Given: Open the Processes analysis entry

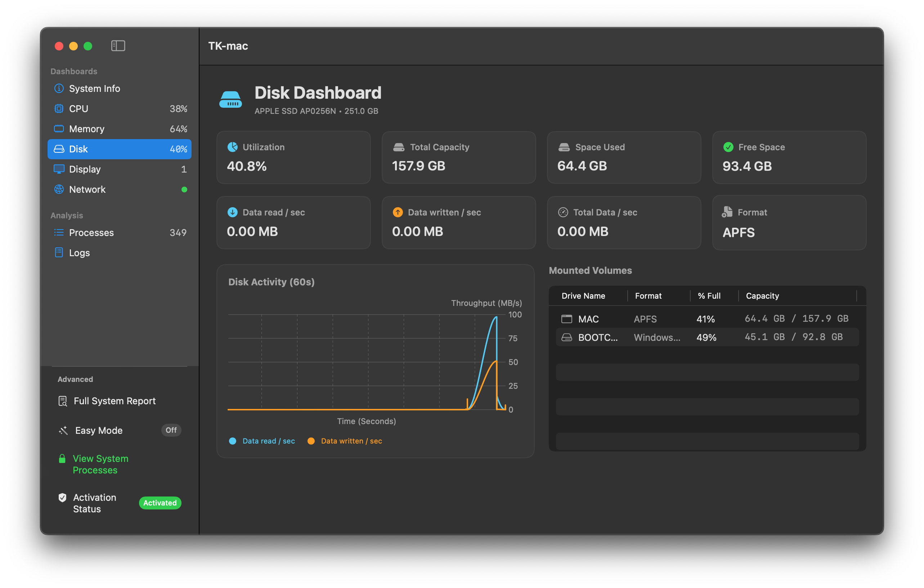Looking at the screenshot, I should pos(91,232).
